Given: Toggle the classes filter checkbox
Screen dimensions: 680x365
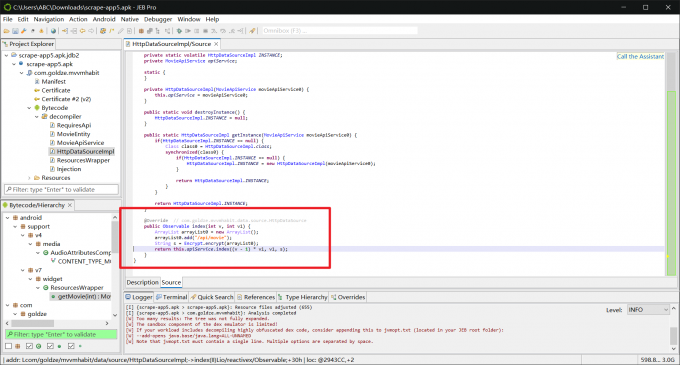Looking at the screenshot, I should coord(29,346).
